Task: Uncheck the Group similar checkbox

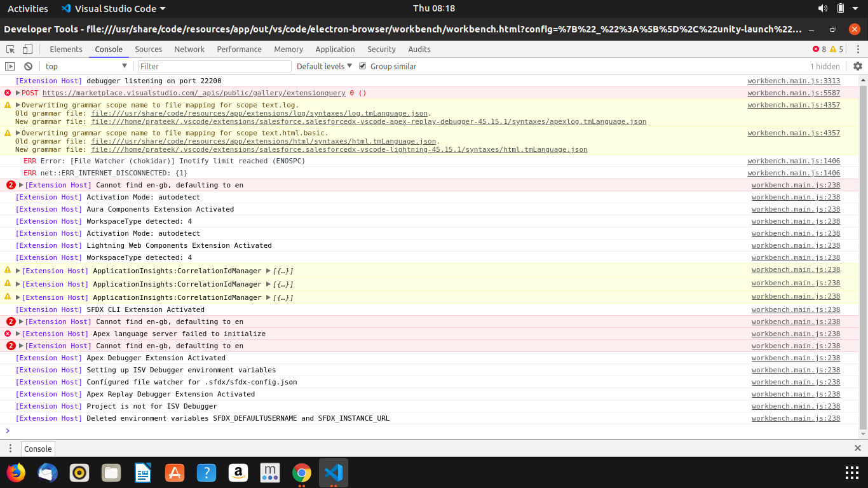Action: coord(362,66)
